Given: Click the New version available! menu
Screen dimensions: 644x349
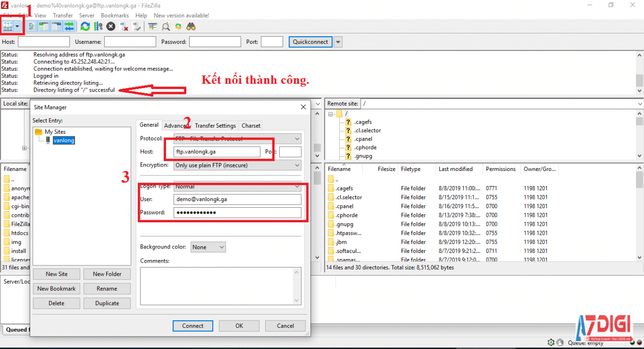Looking at the screenshot, I should tap(180, 16).
